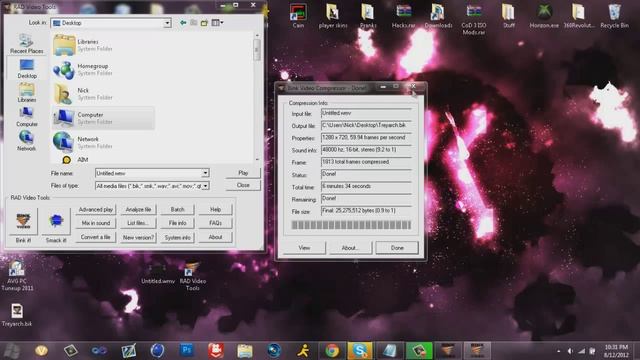Viewport: 640px width, 360px height.
Task: Click the Close button in RAD Video Tools
Action: (243, 185)
